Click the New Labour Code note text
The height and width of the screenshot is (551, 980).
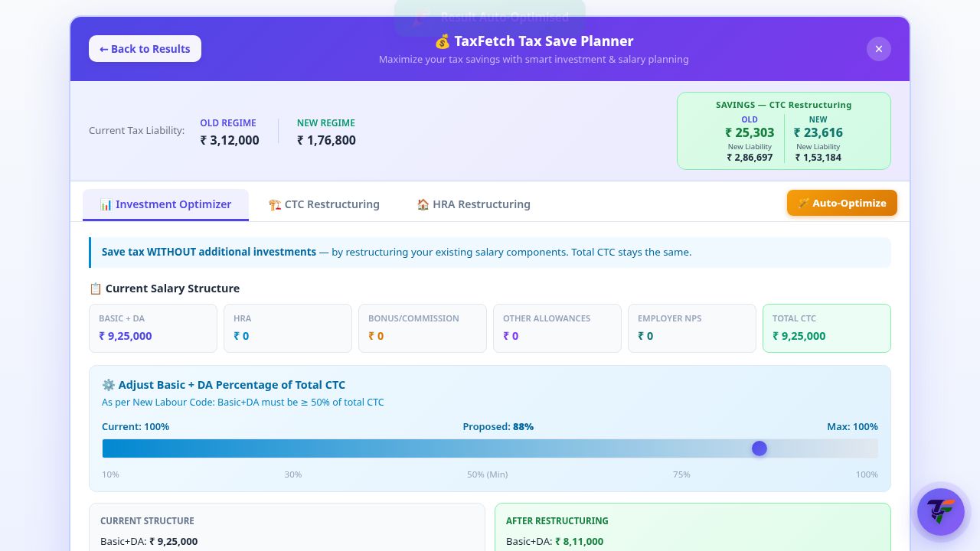point(243,403)
